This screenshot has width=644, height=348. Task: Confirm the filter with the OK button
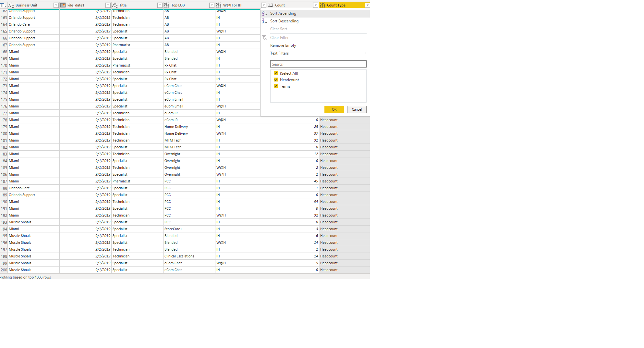pos(334,109)
